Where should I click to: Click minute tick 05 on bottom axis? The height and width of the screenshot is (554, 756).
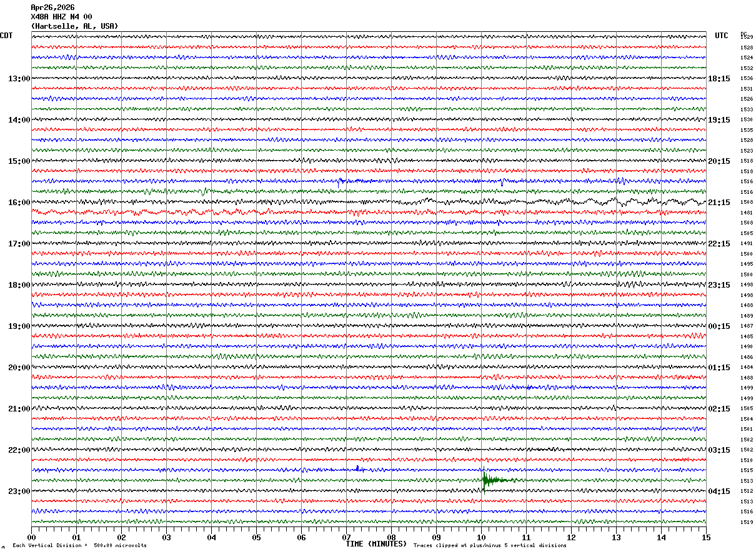[256, 538]
